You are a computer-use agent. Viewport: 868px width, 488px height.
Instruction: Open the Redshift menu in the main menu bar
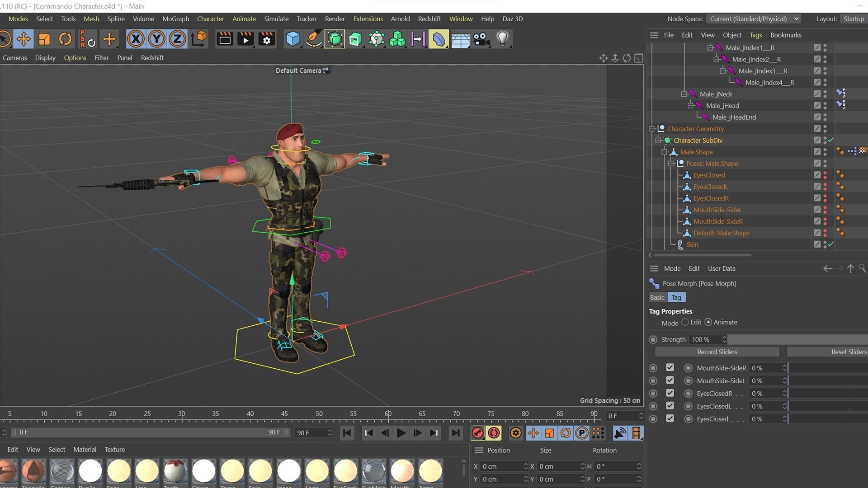pyautogui.click(x=429, y=19)
